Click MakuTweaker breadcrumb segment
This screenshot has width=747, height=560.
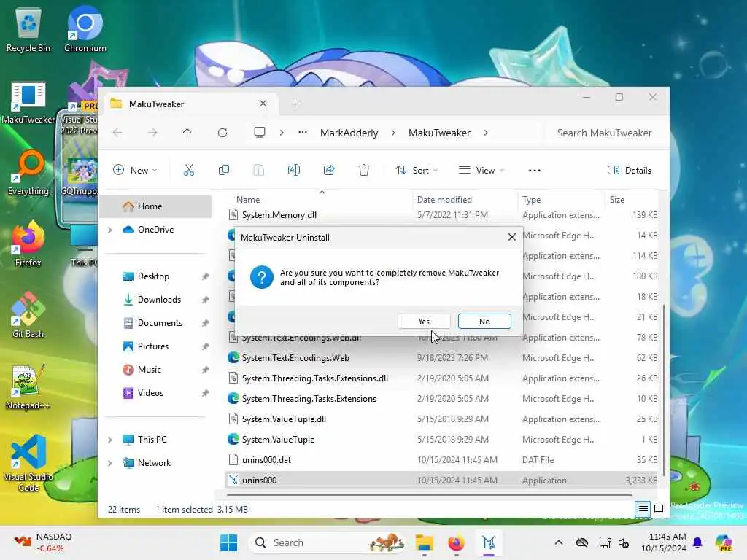point(439,133)
